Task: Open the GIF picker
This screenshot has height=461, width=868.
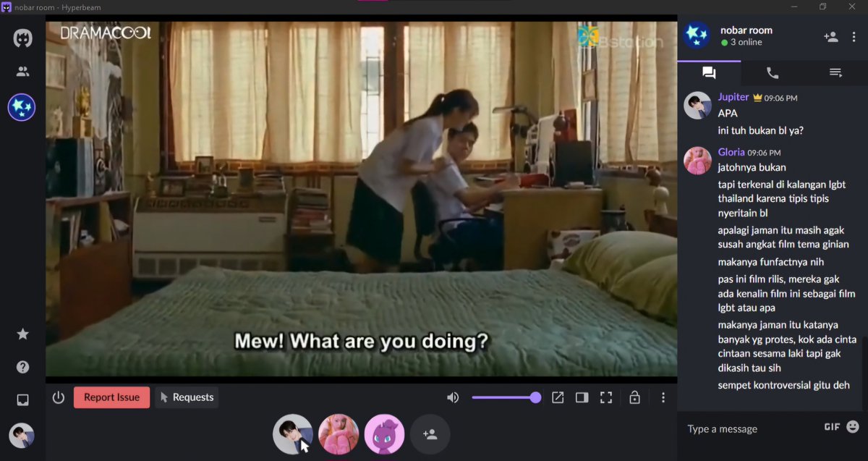Action: [832, 427]
